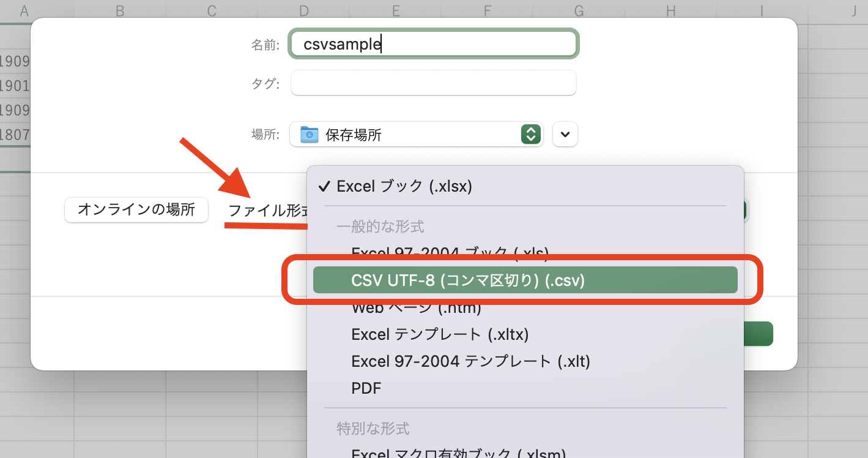Choose CSV UTF-8 (コンマ区切り) (.csv)
Screen dimensions: 868x458
pos(525,280)
